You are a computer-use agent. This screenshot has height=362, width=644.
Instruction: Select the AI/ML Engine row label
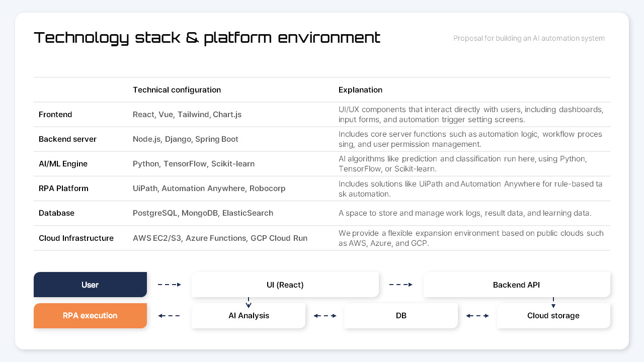63,164
